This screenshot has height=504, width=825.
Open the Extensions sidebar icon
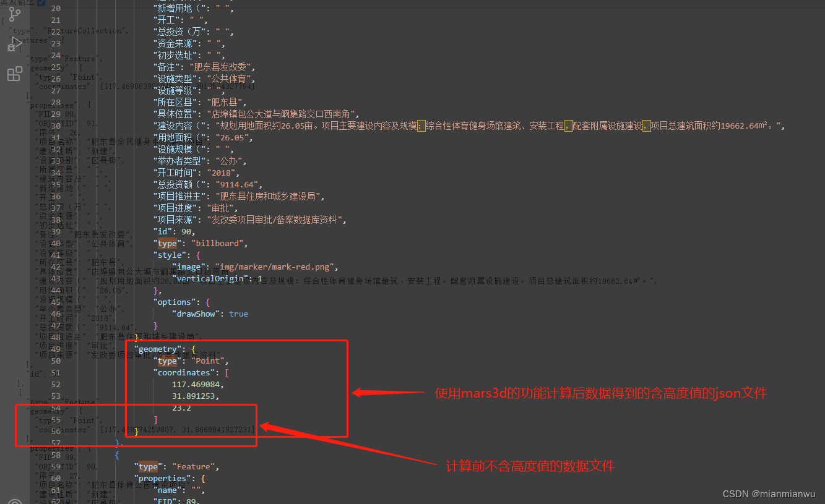[x=14, y=74]
